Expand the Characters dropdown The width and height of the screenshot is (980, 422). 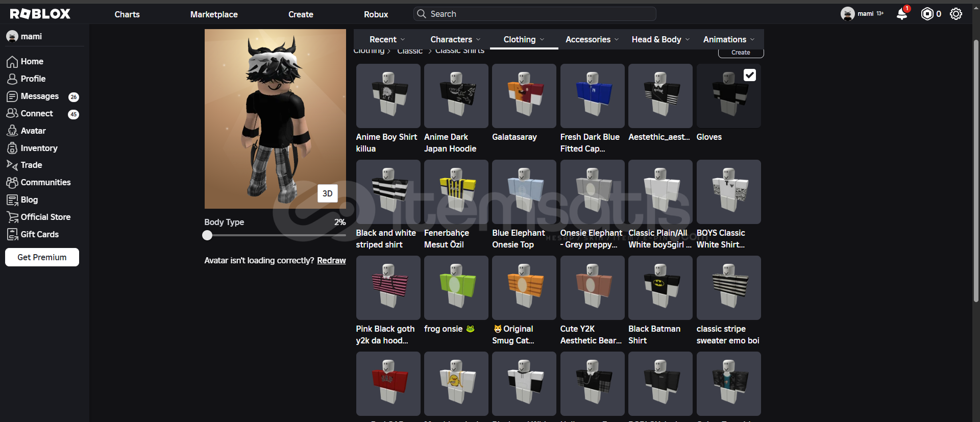(455, 39)
